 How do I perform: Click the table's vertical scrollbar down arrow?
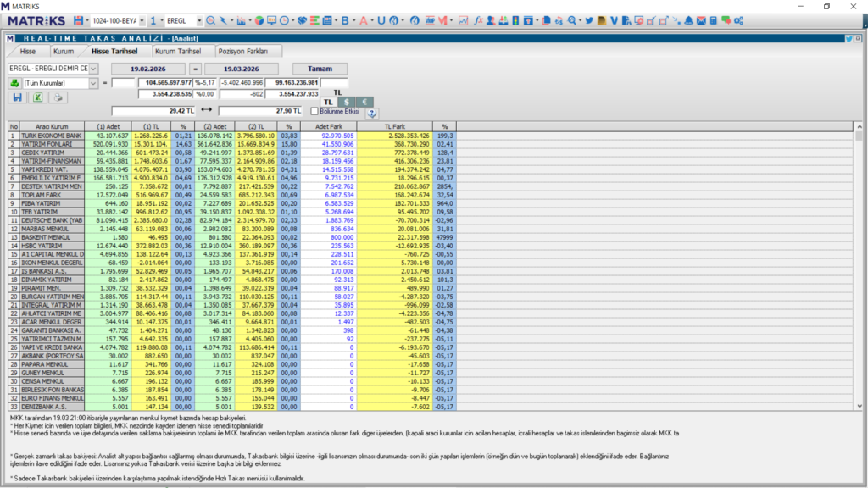[860, 406]
